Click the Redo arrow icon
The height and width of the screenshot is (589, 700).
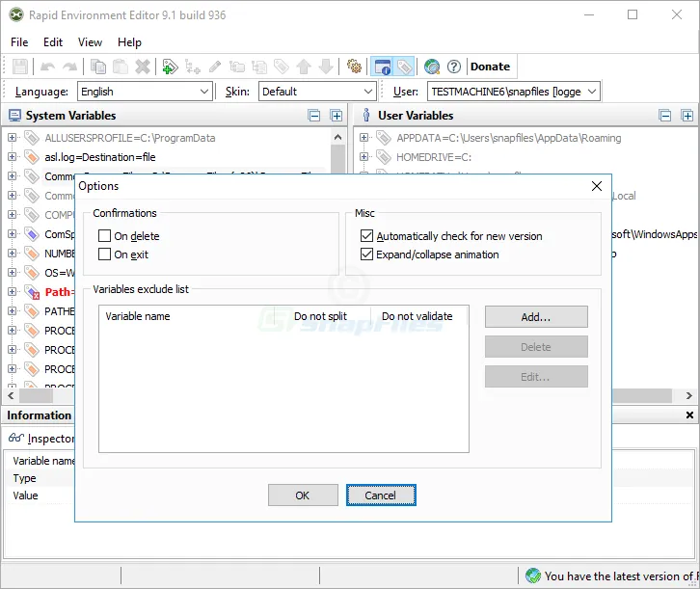[69, 67]
